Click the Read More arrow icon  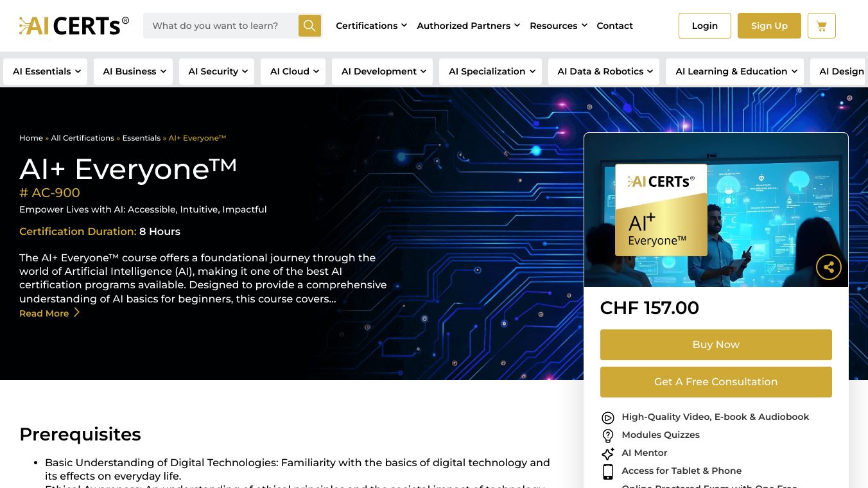(x=76, y=313)
